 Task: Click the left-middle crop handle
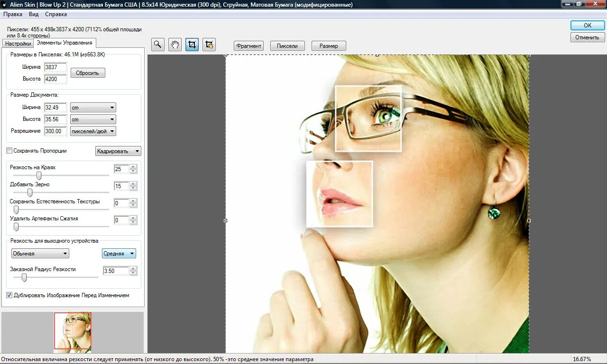coord(225,220)
